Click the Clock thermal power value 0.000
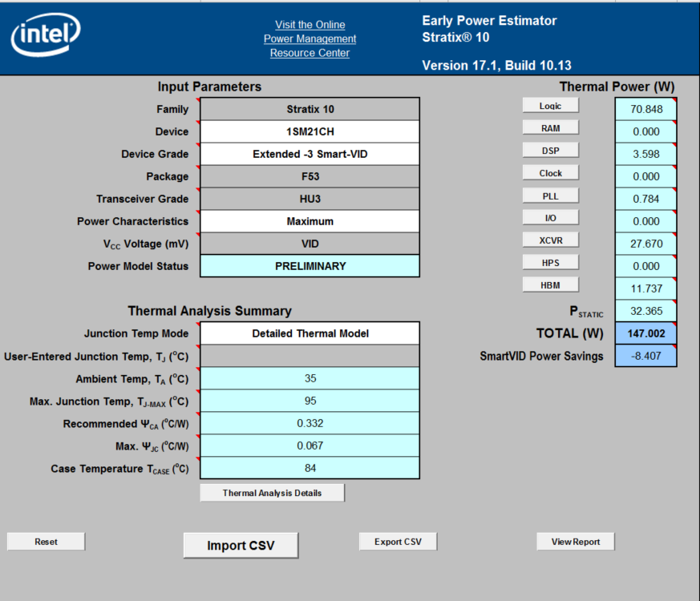Viewport: 700px width, 601px height. click(x=646, y=176)
